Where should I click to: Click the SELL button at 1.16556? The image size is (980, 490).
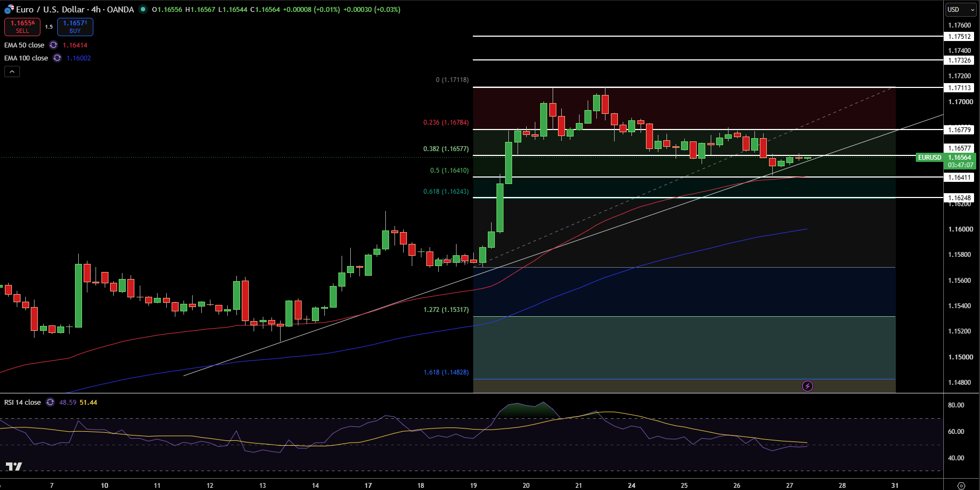pos(23,26)
